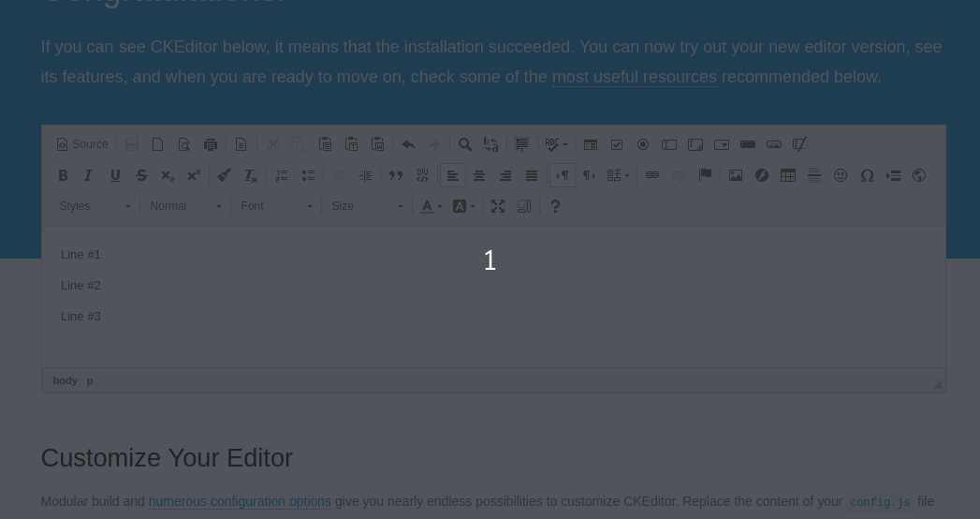Click the Paste icon

(325, 144)
